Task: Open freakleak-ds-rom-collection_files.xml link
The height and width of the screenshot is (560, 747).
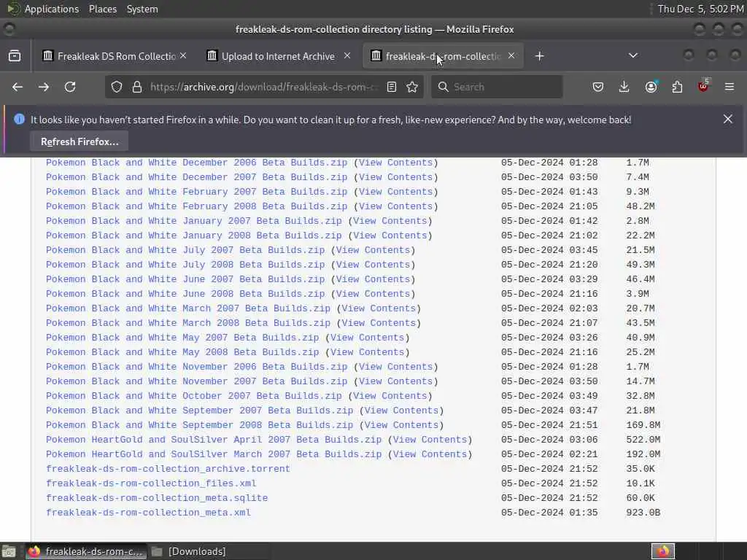Action: coord(151,484)
